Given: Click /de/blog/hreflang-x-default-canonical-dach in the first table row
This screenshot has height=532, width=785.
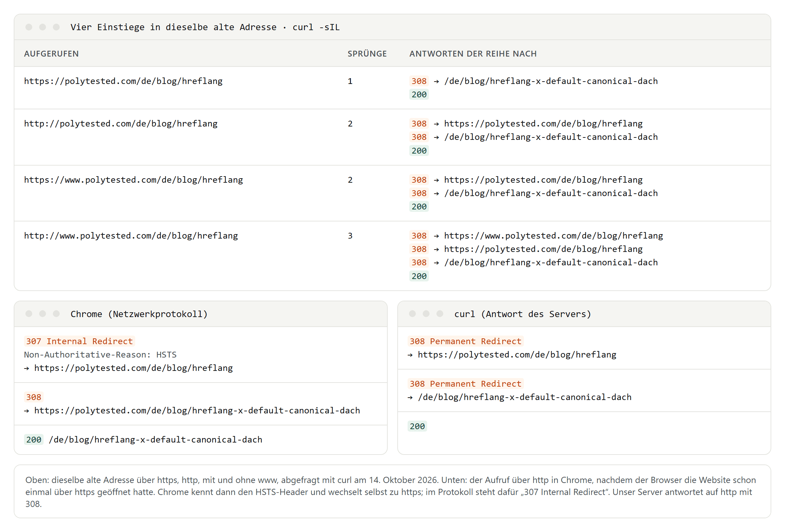Looking at the screenshot, I should click(x=551, y=81).
